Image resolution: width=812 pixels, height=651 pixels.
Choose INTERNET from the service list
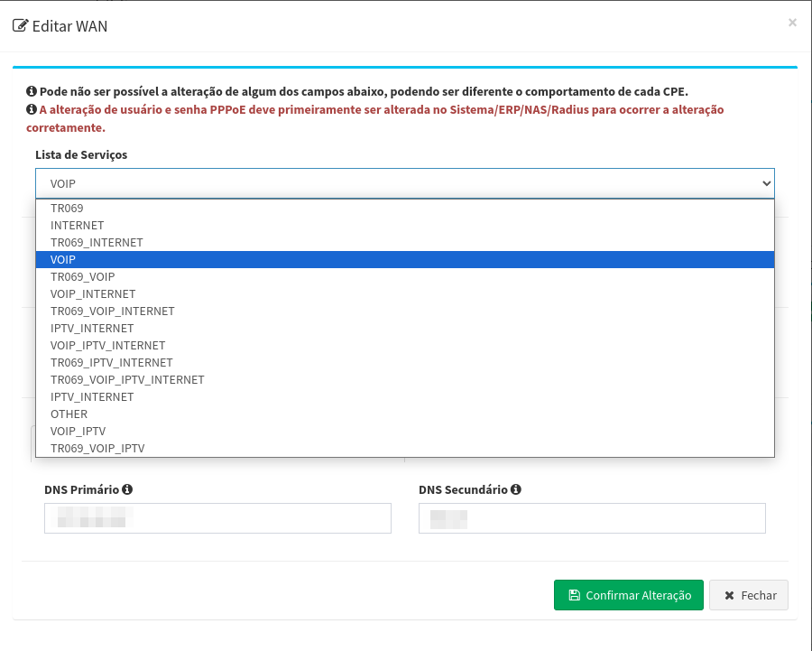click(x=78, y=225)
